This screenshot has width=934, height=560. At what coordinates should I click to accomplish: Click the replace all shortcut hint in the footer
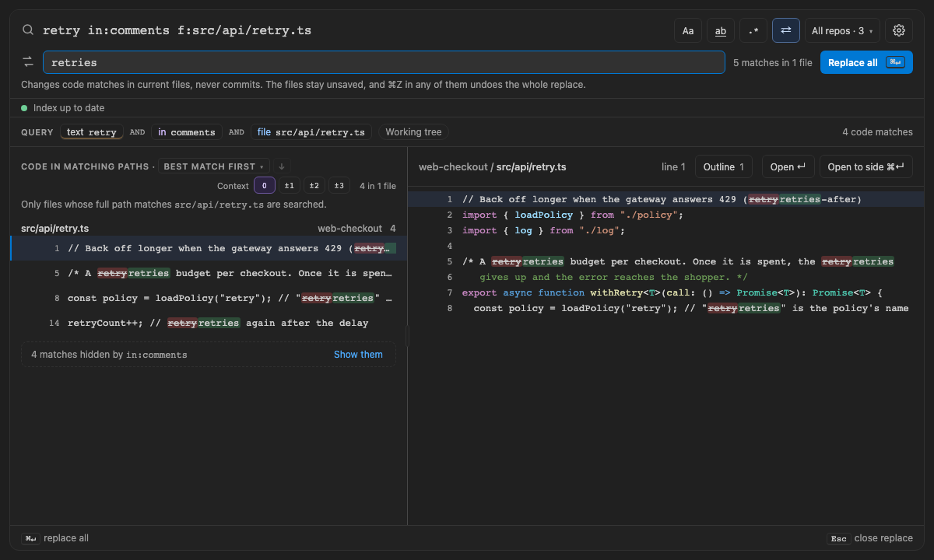(55, 538)
